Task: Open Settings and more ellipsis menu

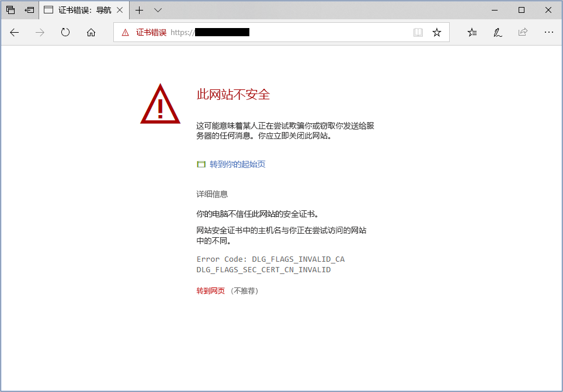Action: [548, 32]
